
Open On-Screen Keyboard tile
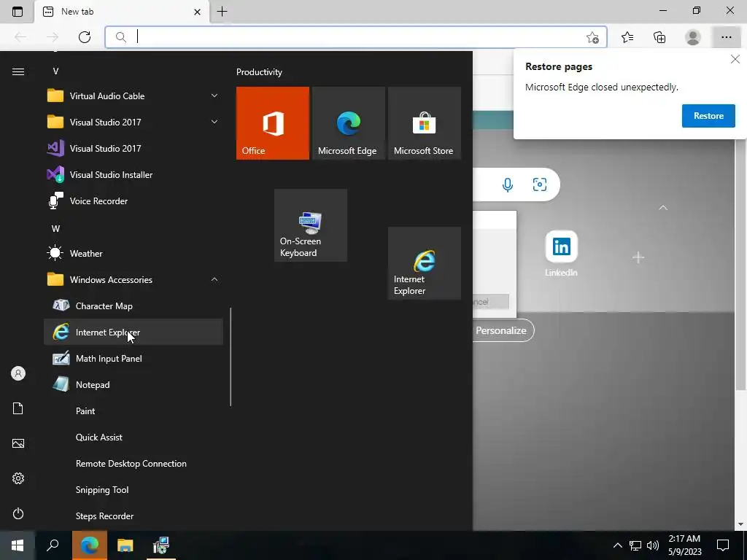tap(311, 225)
